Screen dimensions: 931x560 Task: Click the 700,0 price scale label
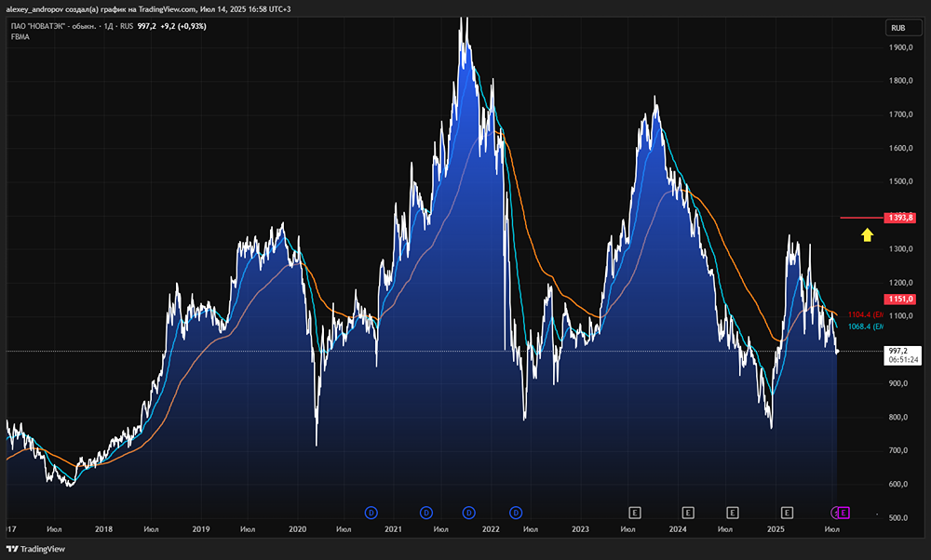(x=899, y=450)
